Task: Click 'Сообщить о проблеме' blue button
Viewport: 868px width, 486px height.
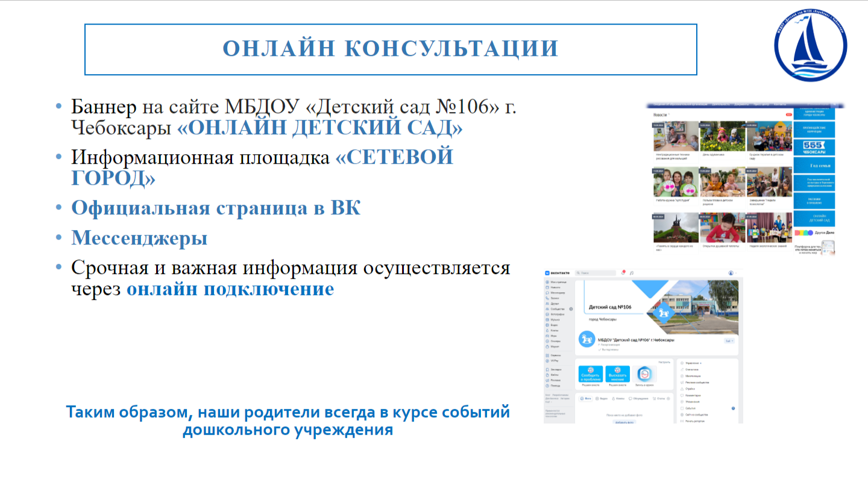Action: click(x=590, y=375)
